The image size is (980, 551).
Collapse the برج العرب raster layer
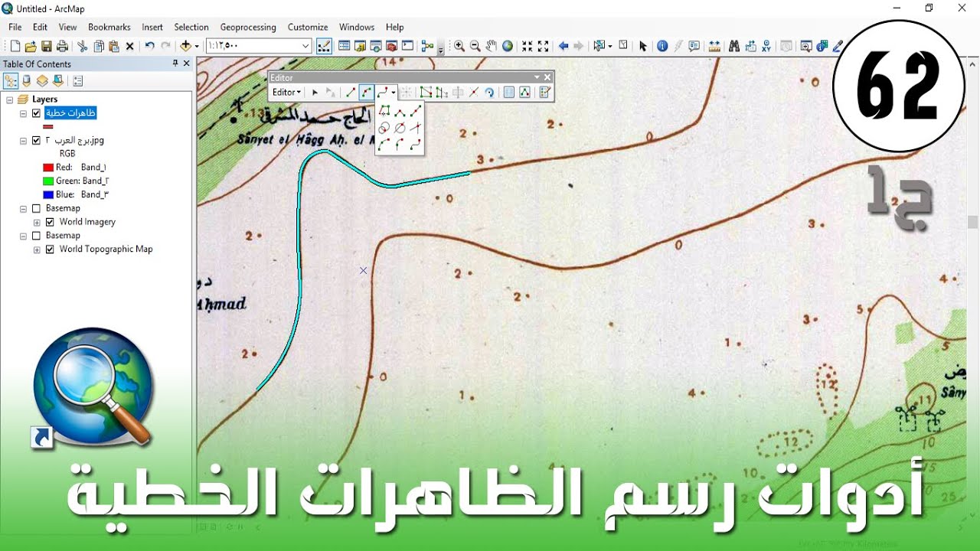pyautogui.click(x=23, y=141)
